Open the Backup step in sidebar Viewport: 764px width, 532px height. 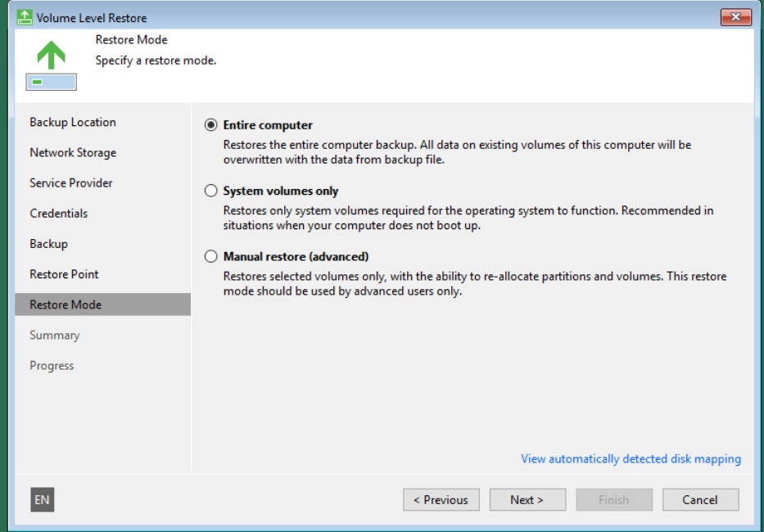pos(48,244)
